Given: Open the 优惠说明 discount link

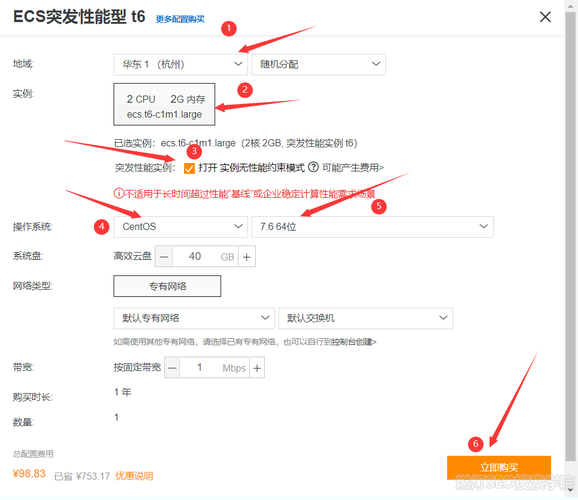Looking at the screenshot, I should (134, 476).
